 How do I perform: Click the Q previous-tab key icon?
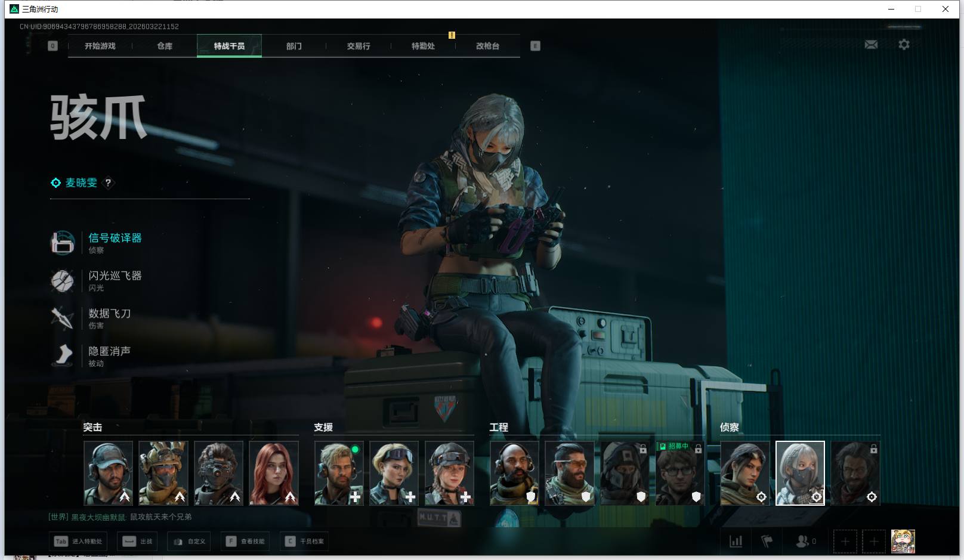(53, 46)
